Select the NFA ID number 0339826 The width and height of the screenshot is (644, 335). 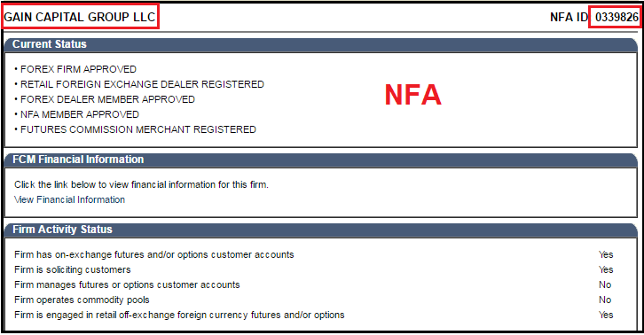point(617,17)
